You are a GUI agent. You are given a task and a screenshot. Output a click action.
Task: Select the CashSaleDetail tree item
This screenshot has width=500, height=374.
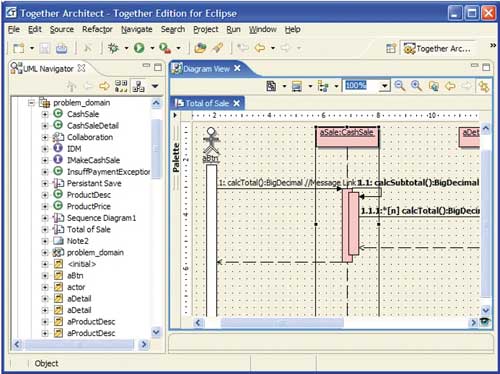coord(93,126)
